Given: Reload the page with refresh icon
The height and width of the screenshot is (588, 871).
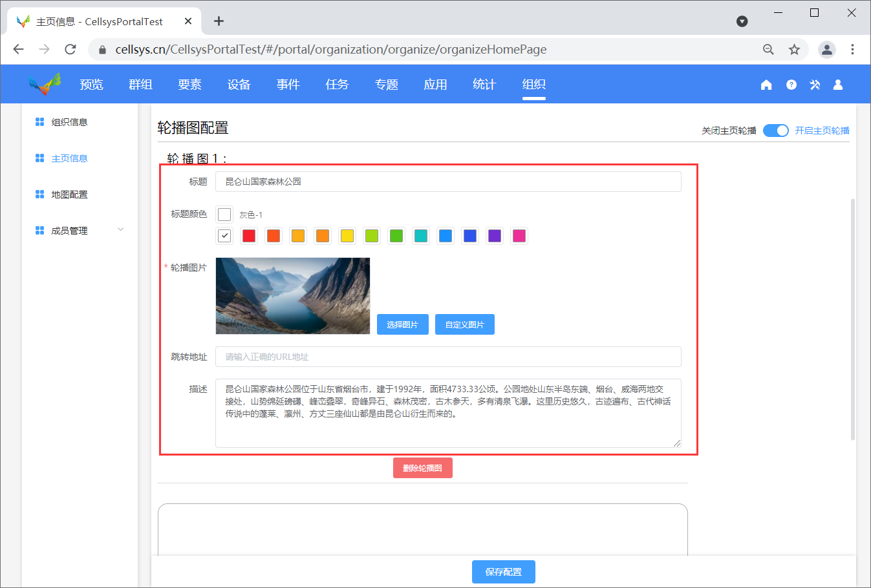Looking at the screenshot, I should [70, 49].
